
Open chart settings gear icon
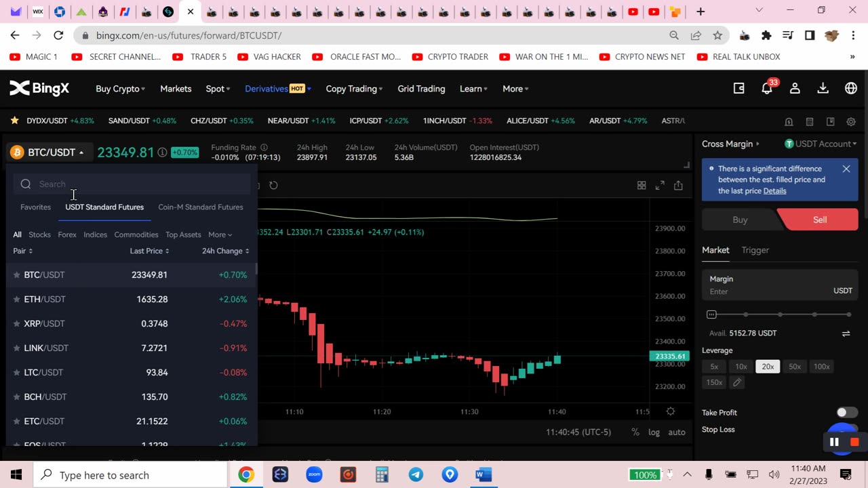coord(671,411)
